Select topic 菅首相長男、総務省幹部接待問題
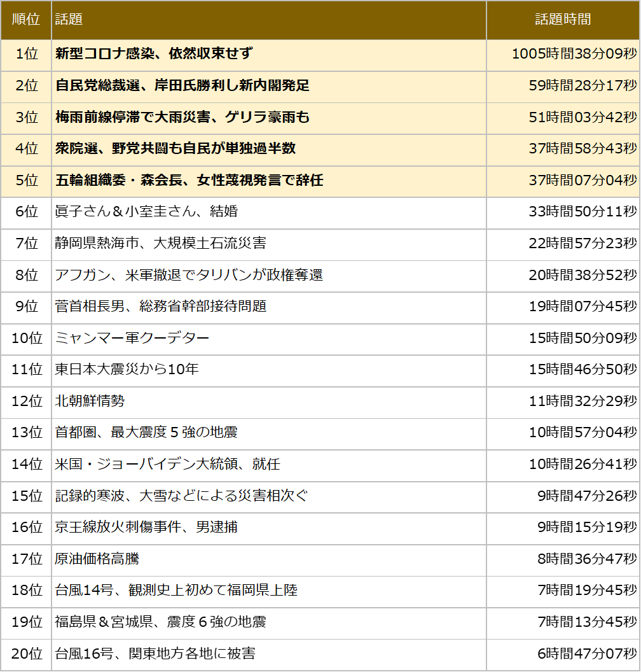The image size is (641, 672). click(161, 306)
